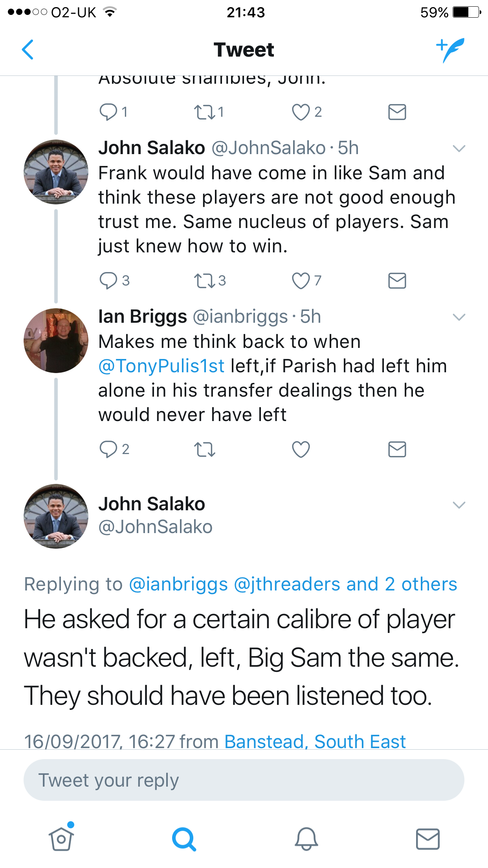
Task: Tap the back arrow in header
Action: [28, 50]
